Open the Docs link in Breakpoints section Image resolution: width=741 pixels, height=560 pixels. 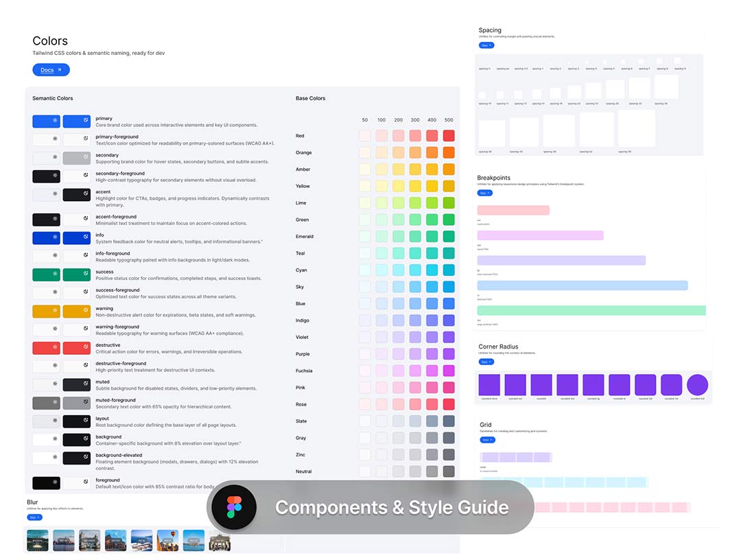coord(484,193)
